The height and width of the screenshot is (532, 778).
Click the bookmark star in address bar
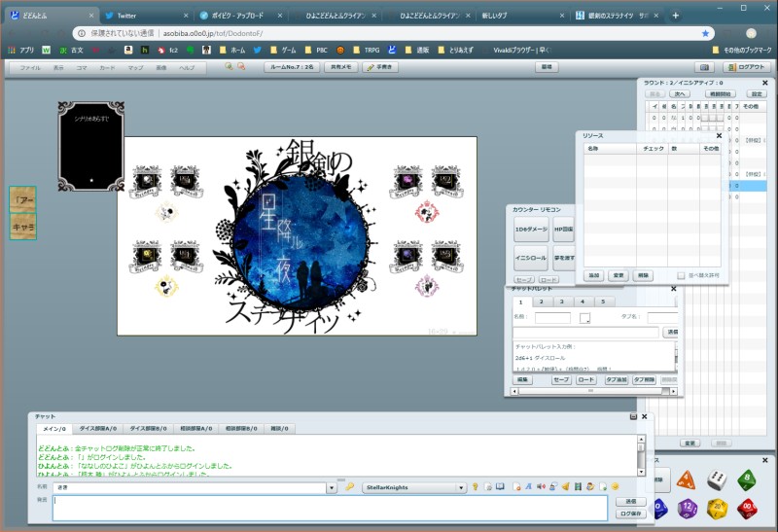705,32
